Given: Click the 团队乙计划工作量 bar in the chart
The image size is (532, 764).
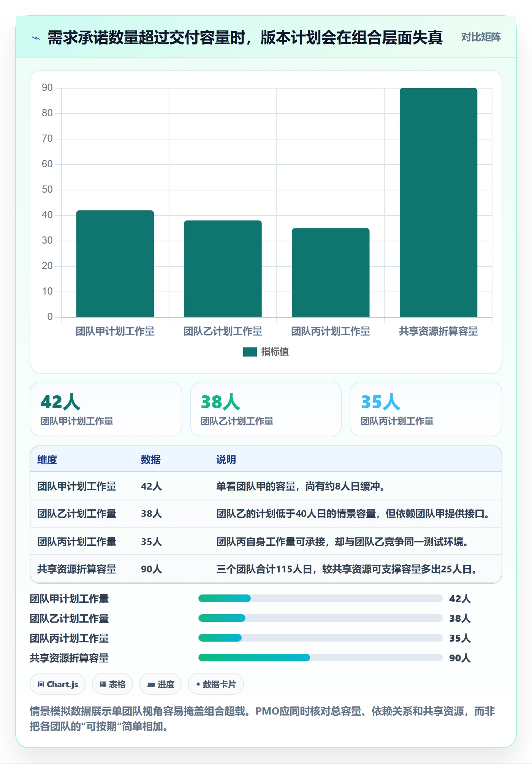Looking at the screenshot, I should 223,269.
